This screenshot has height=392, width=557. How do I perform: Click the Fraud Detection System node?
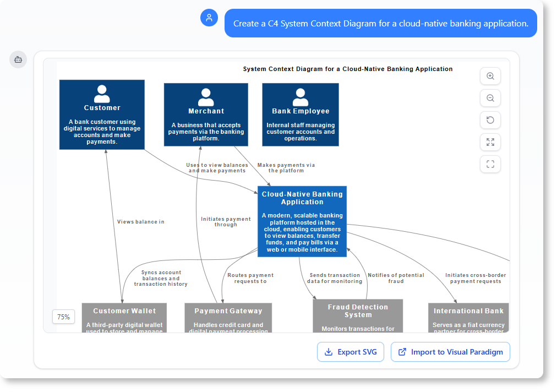coord(358,315)
